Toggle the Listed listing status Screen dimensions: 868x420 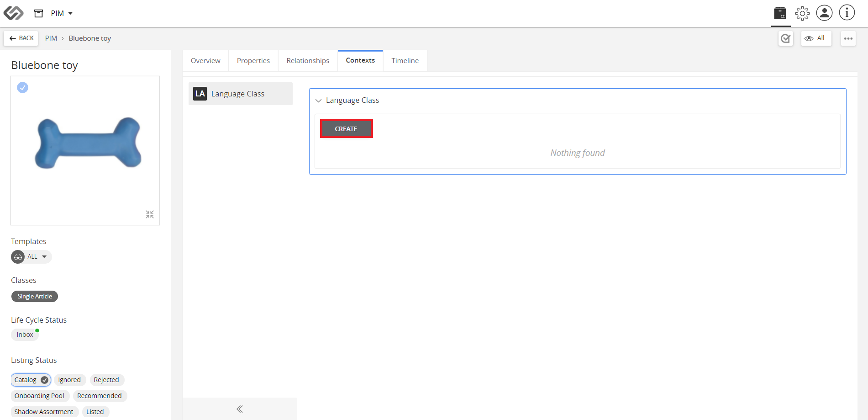95,412
